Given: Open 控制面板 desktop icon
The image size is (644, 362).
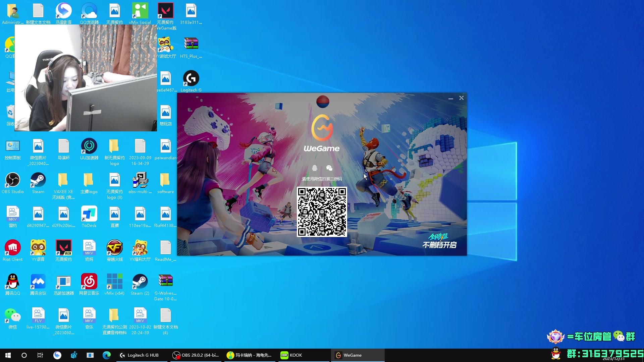Looking at the screenshot, I should pyautogui.click(x=13, y=149).
